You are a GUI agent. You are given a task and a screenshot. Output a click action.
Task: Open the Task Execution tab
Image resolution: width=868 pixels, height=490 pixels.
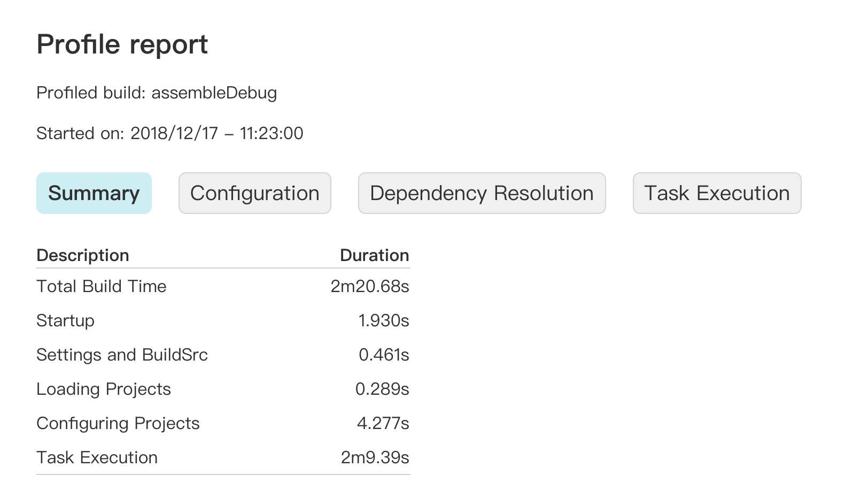tap(717, 193)
